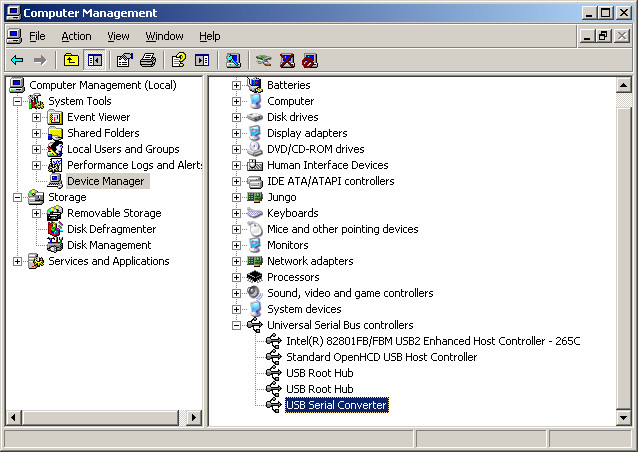This screenshot has width=638, height=452.
Task: Click the Sound, video and game controllers icon
Action: click(x=255, y=293)
